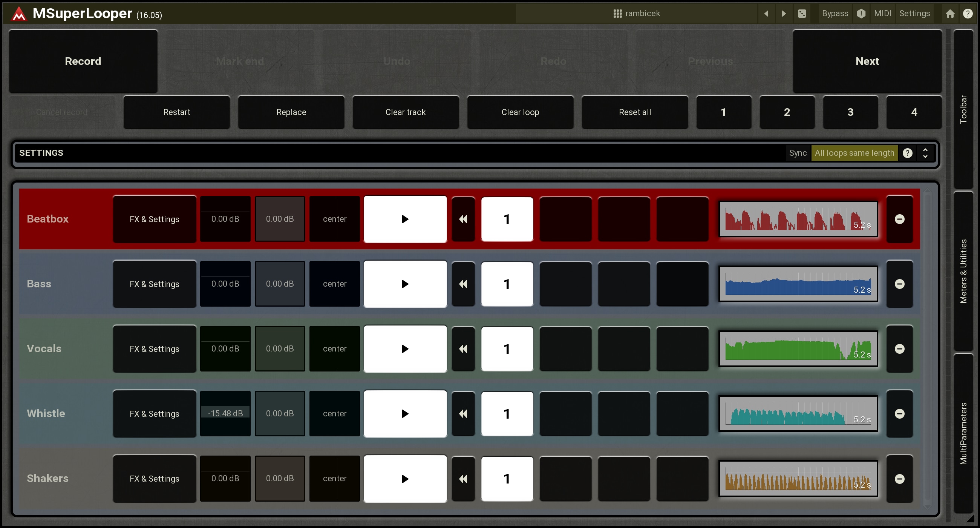Rewind the Beatbox track
This screenshot has height=528, width=980.
click(x=463, y=219)
